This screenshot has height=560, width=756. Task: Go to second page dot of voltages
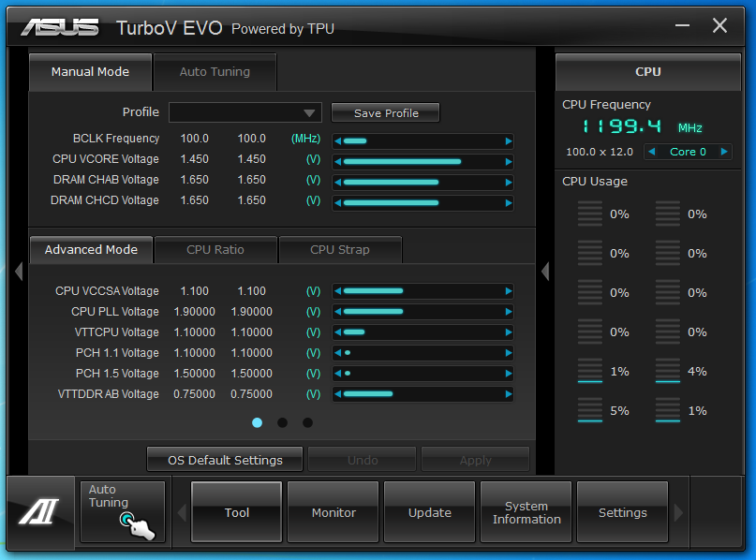pos(283,422)
